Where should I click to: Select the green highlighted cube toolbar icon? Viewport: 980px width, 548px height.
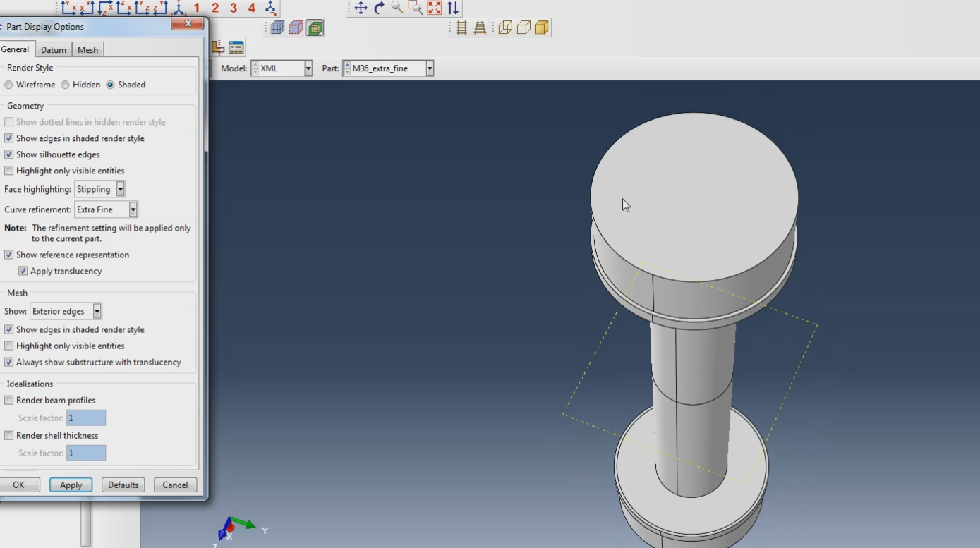[315, 27]
